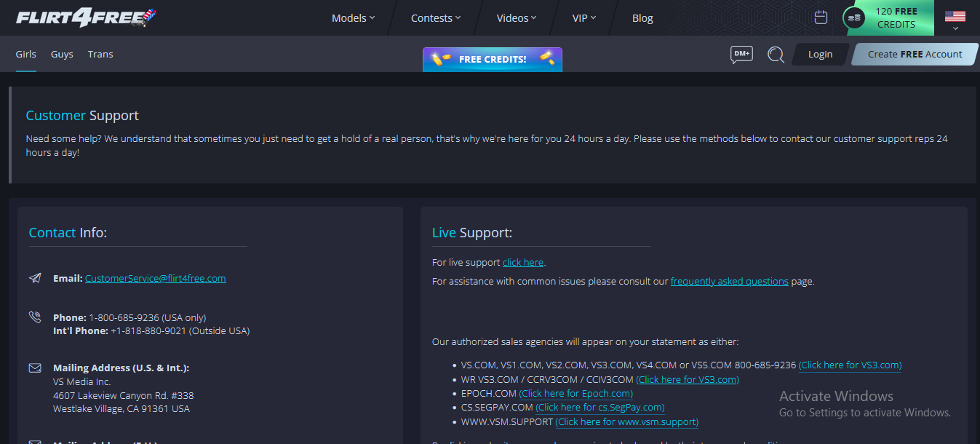Click Int'l phone number +1-818-880-9021
The width and height of the screenshot is (980, 444).
click(180, 330)
